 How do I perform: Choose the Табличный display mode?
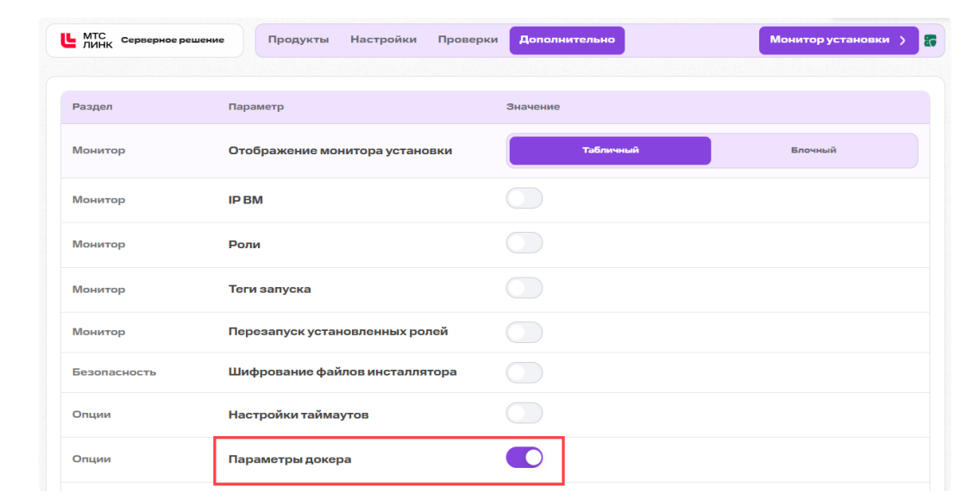pyautogui.click(x=610, y=151)
